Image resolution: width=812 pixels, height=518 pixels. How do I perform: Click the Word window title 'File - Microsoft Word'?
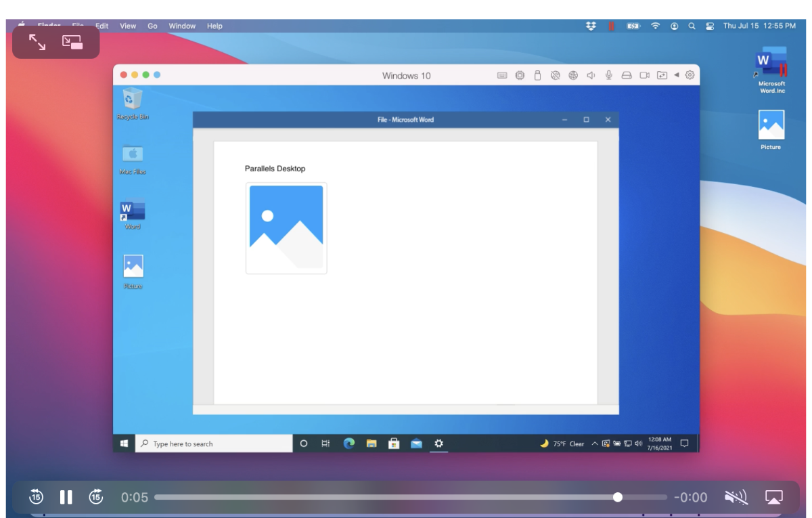point(405,120)
